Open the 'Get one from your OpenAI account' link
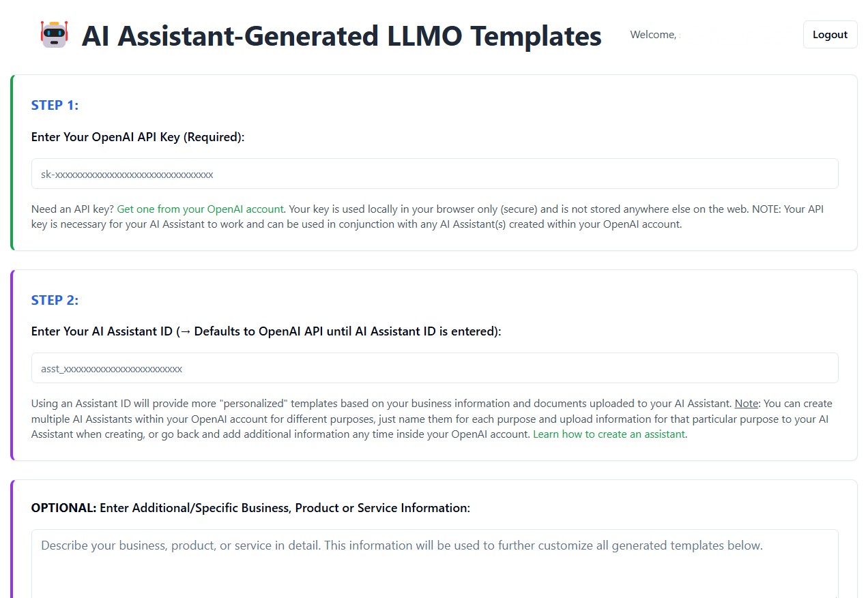Image resolution: width=868 pixels, height=598 pixels. [x=201, y=209]
